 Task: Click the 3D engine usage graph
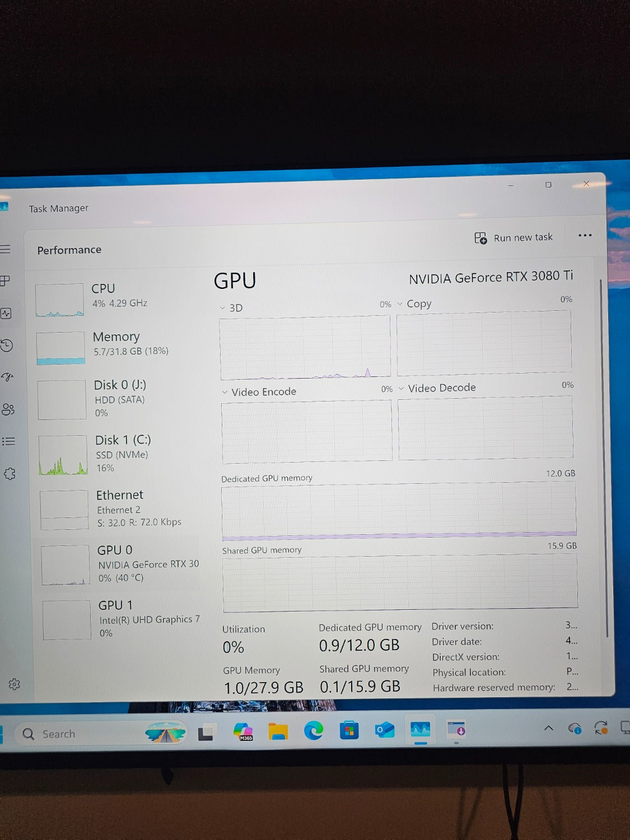(x=305, y=347)
